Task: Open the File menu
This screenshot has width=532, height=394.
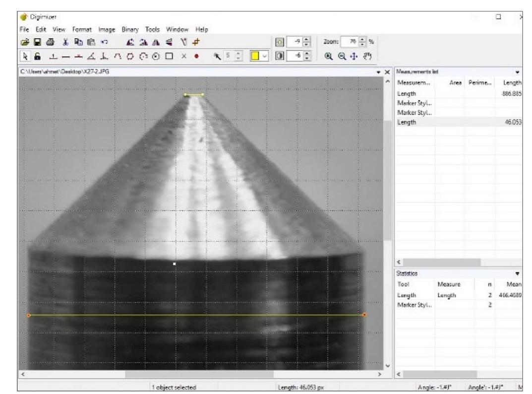Action: click(x=24, y=30)
